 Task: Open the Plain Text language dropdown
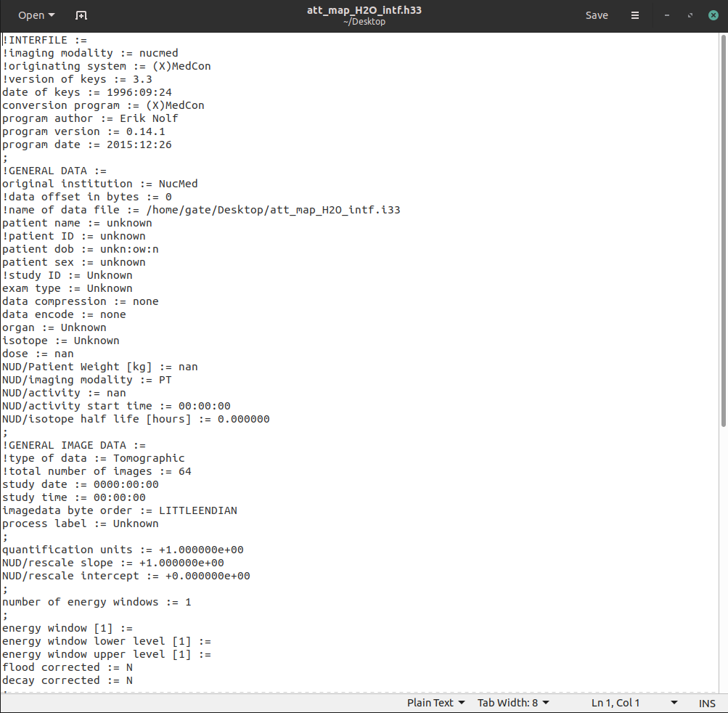click(435, 703)
